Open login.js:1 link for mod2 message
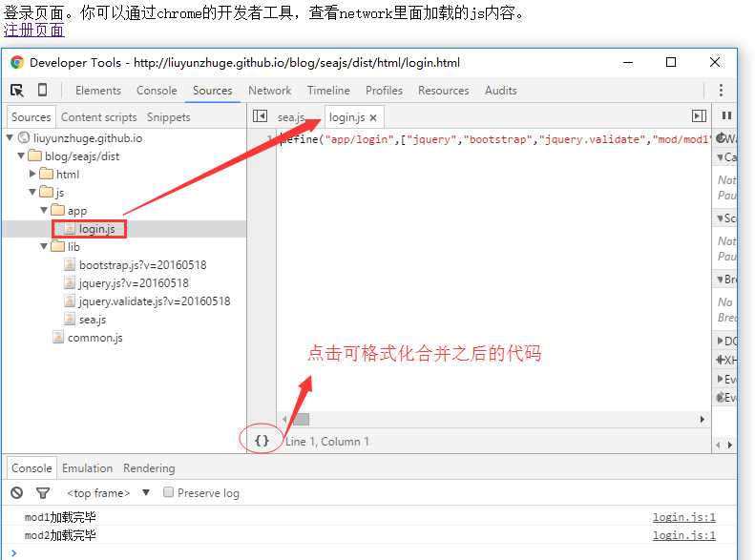Image resolution: width=755 pixels, height=560 pixels. point(683,535)
